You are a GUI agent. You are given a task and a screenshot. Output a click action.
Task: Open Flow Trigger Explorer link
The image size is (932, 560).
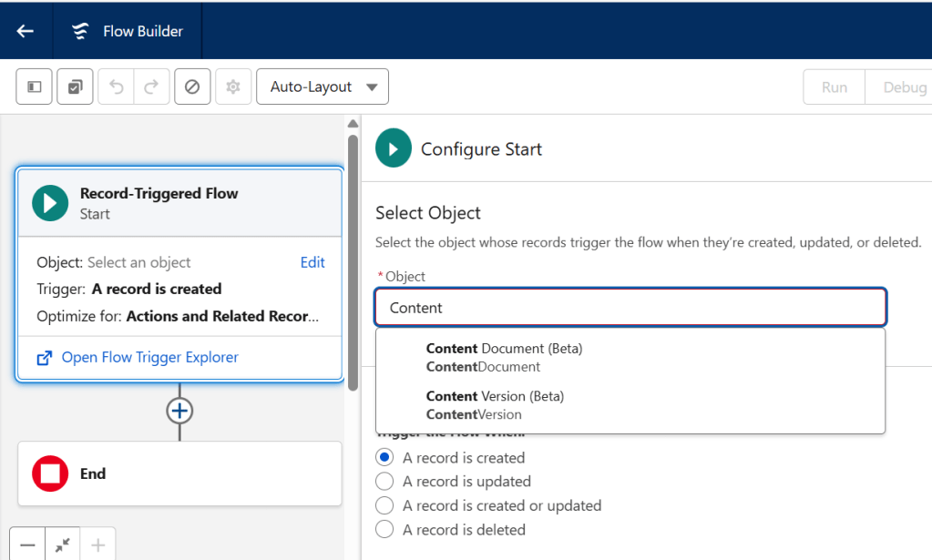pos(149,357)
